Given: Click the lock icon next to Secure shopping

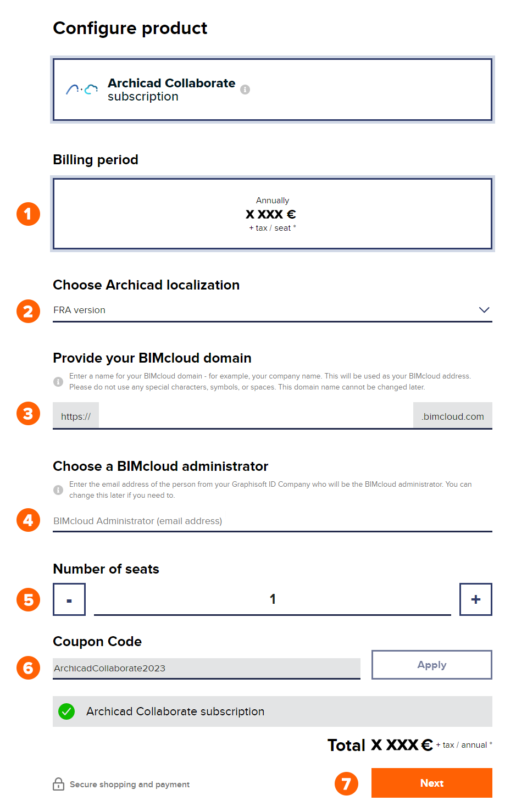Looking at the screenshot, I should click(58, 784).
